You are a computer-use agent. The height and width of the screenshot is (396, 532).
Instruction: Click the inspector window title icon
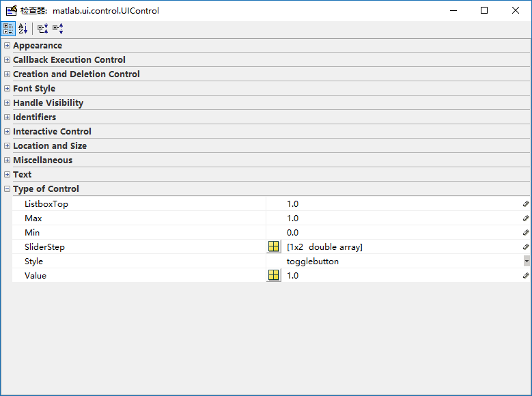[11, 10]
